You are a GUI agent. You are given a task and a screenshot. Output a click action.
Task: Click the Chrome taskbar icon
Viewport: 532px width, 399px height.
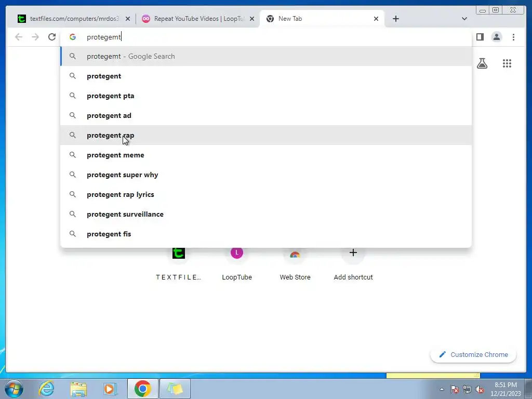(142, 389)
